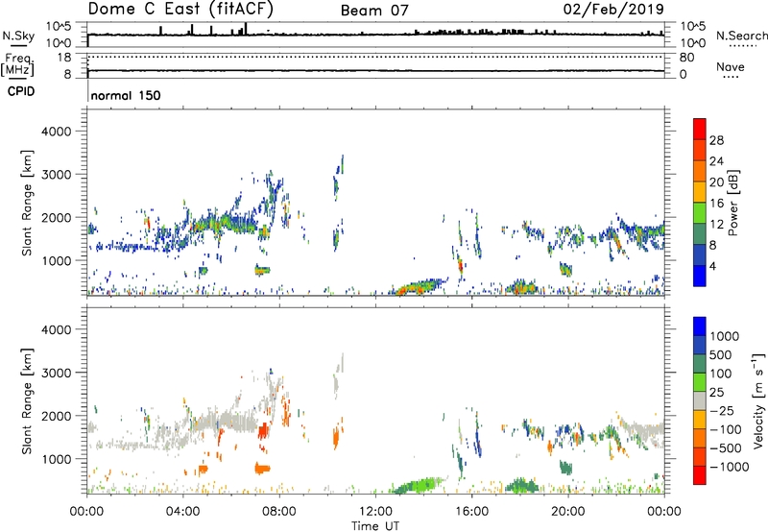Click the date '02/Feb/2019'
768x532 pixels.
(x=613, y=9)
